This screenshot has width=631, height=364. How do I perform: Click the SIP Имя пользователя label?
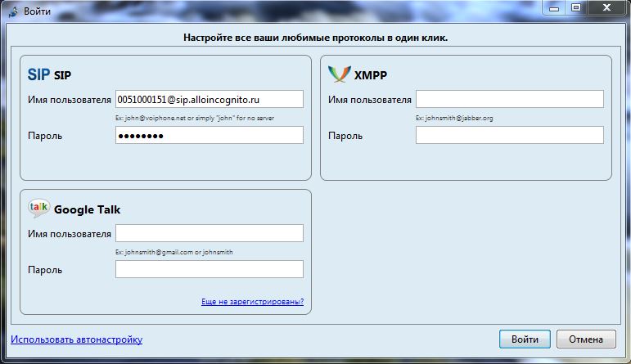coord(70,100)
